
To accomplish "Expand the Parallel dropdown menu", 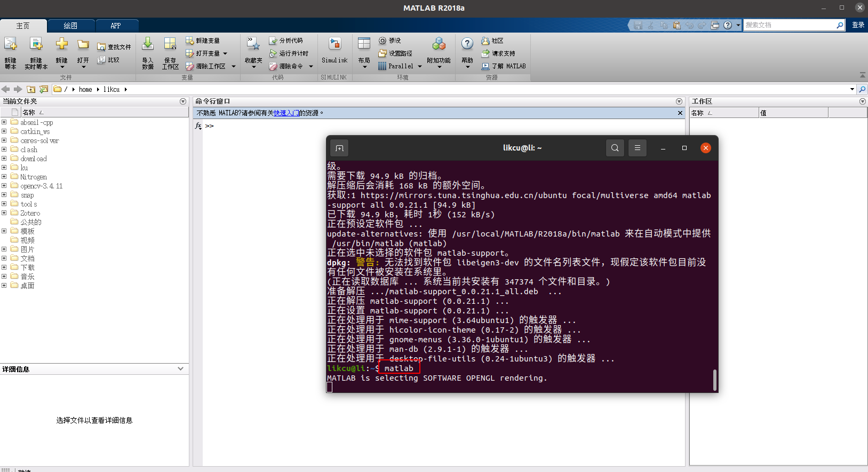I will point(420,66).
